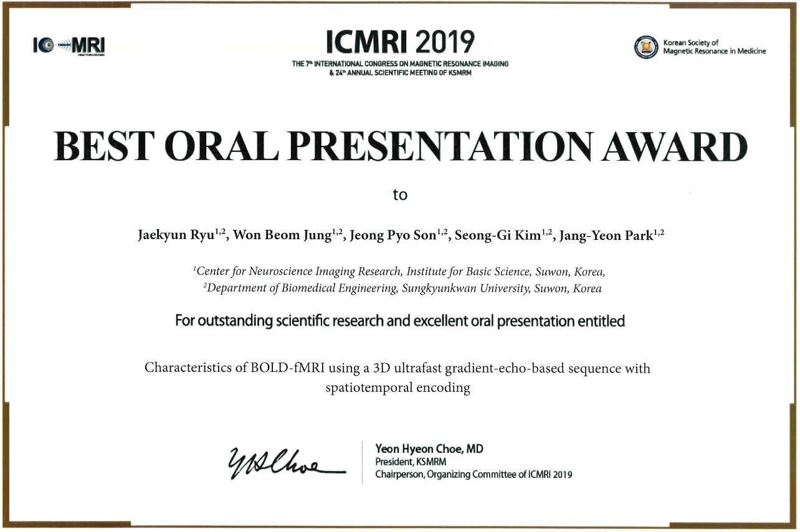800x532 pixels.
Task: Click '& 24th ANNUAL SCIENTIFIC MEETING OF KSMRM' line
Action: pyautogui.click(x=400, y=72)
